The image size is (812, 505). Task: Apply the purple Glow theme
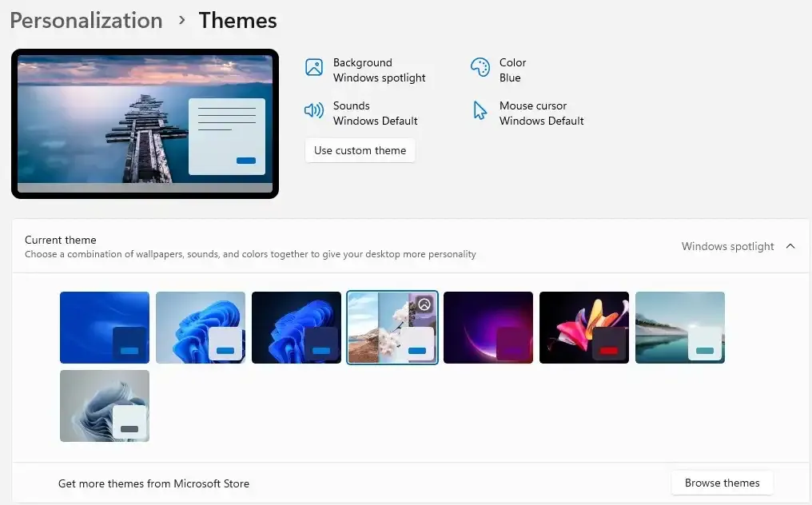(488, 328)
